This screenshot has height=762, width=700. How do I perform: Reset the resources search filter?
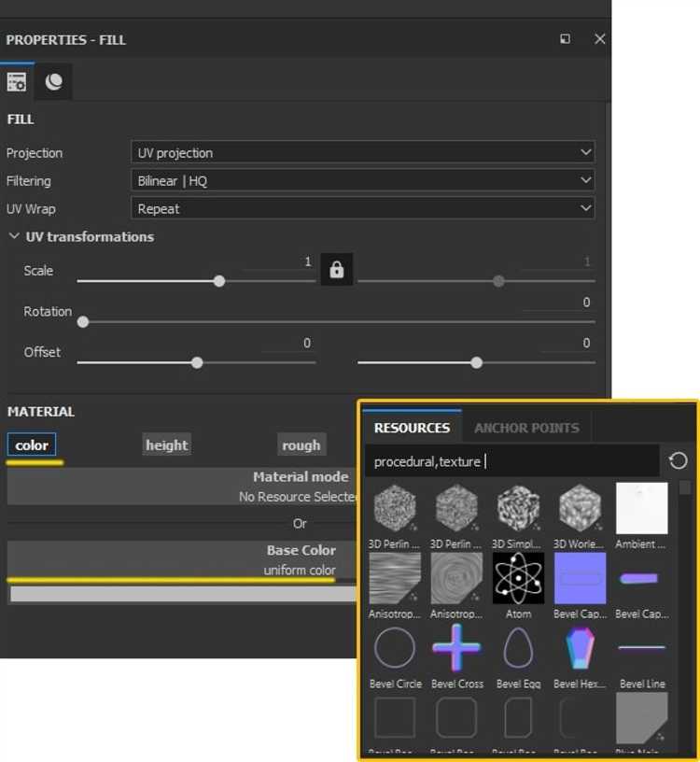678,460
